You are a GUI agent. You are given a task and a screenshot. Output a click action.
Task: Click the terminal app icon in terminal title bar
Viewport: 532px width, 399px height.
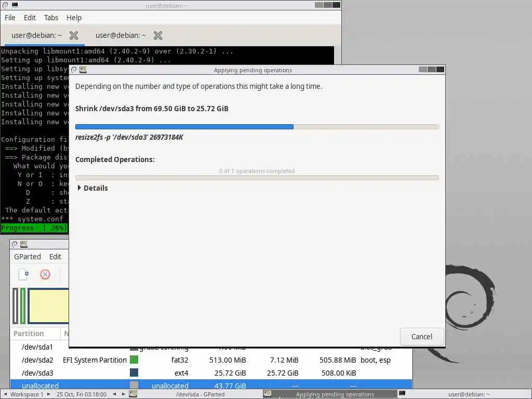point(15,5)
